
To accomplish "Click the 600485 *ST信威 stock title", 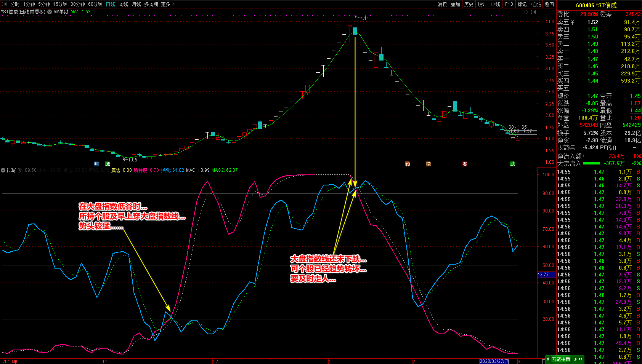I will point(596,5).
